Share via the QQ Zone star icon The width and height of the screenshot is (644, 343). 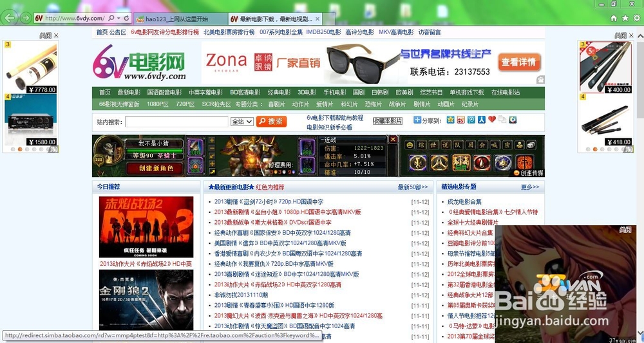tap(451, 120)
